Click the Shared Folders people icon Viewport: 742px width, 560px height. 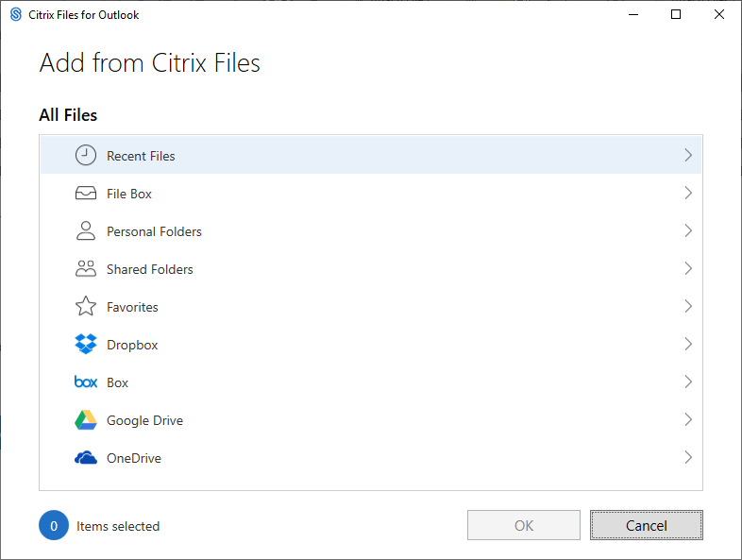click(x=86, y=269)
